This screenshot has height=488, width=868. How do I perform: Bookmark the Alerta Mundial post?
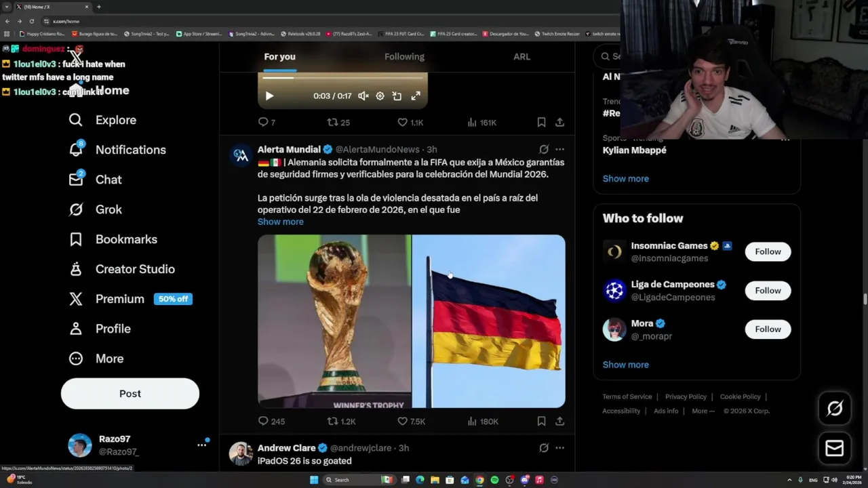pyautogui.click(x=541, y=421)
